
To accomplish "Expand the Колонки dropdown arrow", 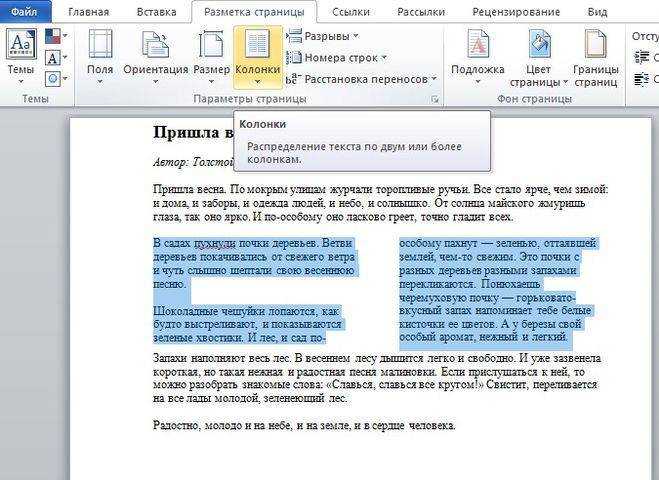I will 257,82.
